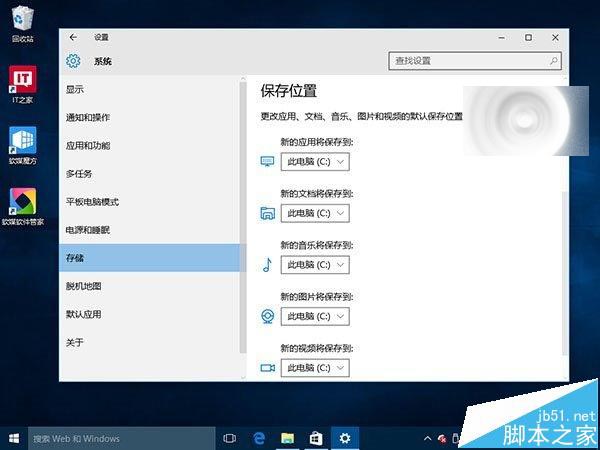Open the Store from the taskbar
This screenshot has width=600, height=450.
[x=316, y=439]
